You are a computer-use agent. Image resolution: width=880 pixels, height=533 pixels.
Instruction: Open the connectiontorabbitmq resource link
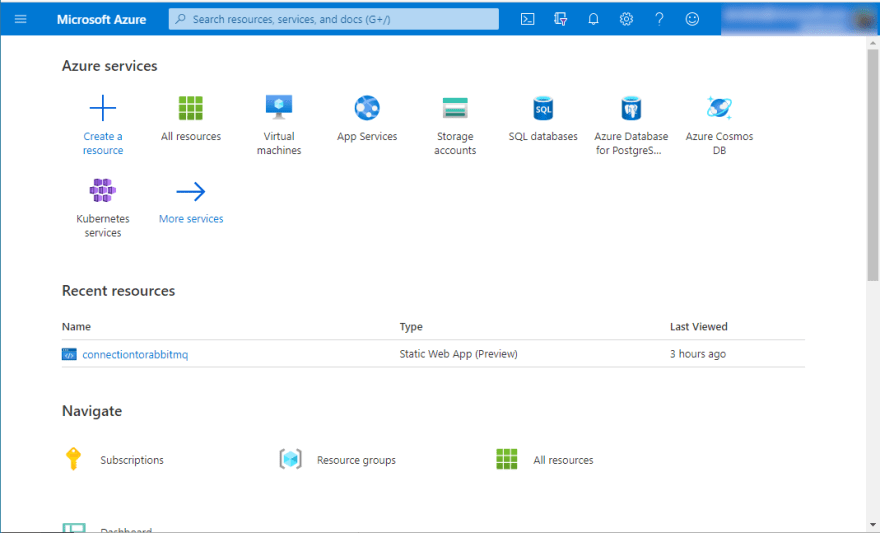[135, 355]
